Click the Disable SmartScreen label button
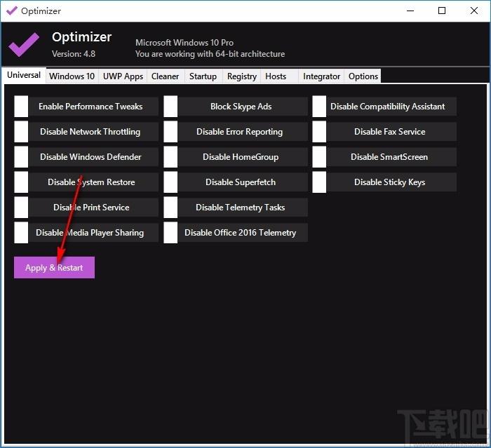Viewport: 491px width, 448px height. pos(391,157)
